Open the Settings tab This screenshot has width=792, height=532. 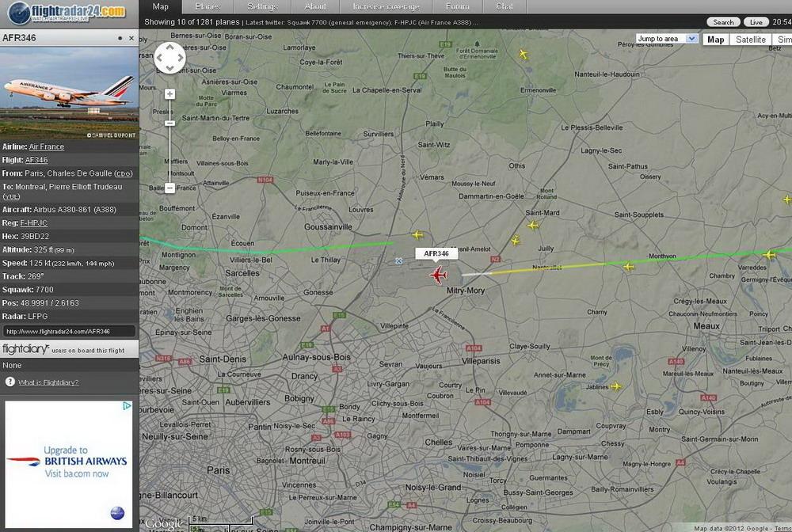262,6
